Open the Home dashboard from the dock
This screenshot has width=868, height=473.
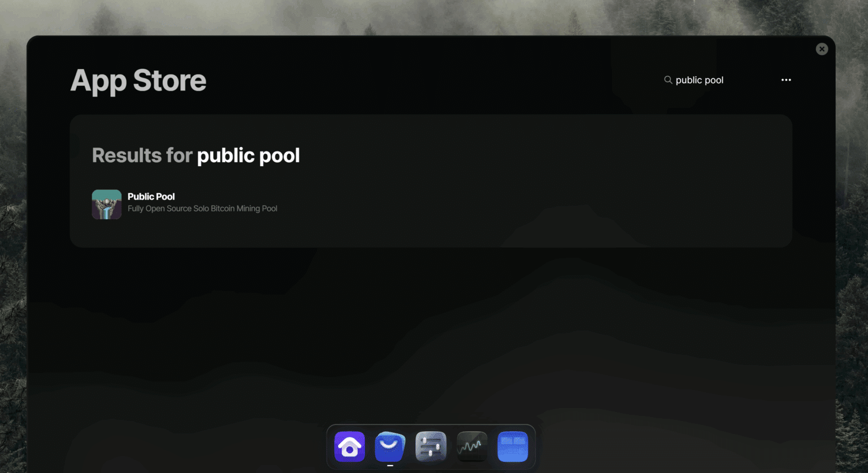[349, 446]
